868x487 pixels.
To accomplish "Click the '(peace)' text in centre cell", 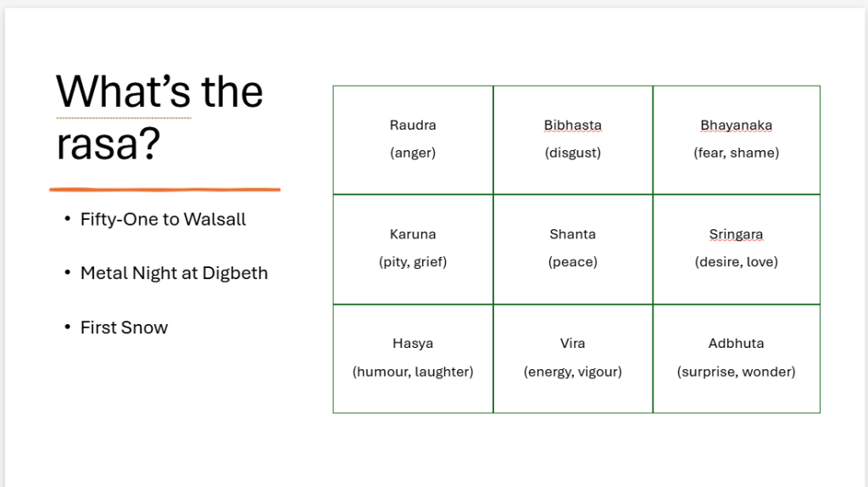I will (x=573, y=262).
